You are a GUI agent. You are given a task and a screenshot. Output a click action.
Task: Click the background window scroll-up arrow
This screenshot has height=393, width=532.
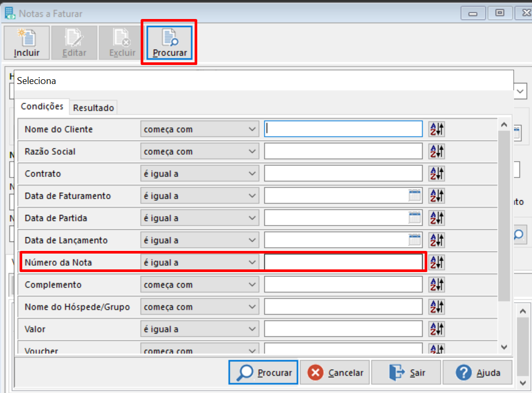click(x=523, y=311)
